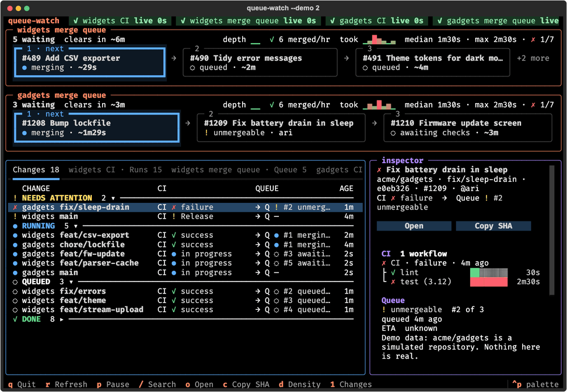Open widgets merge queue · Queue 5 tab

coord(239,170)
